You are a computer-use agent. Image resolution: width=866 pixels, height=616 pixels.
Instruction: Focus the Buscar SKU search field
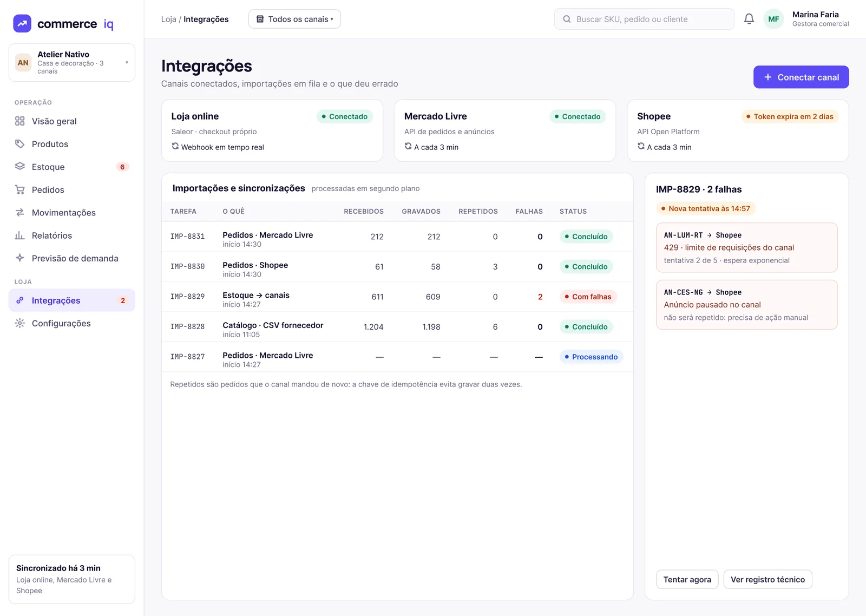coord(644,19)
